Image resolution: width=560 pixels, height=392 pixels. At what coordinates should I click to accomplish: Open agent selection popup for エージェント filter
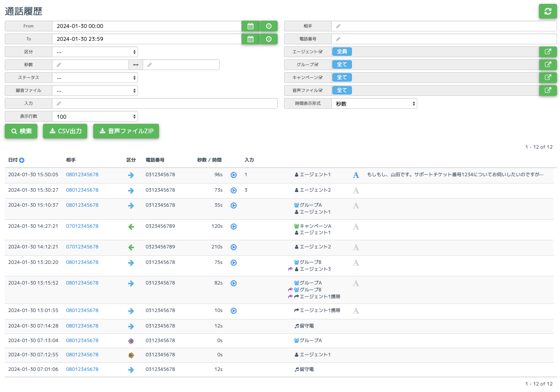pos(548,52)
